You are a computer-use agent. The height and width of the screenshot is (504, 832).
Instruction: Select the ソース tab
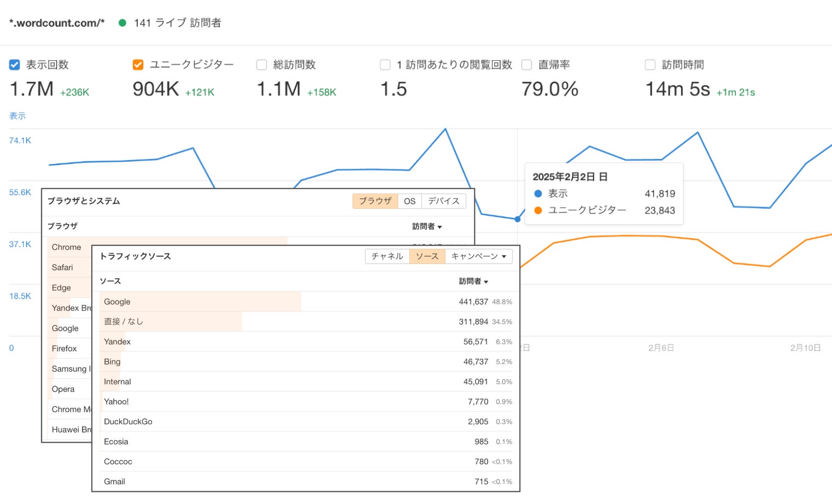click(427, 256)
